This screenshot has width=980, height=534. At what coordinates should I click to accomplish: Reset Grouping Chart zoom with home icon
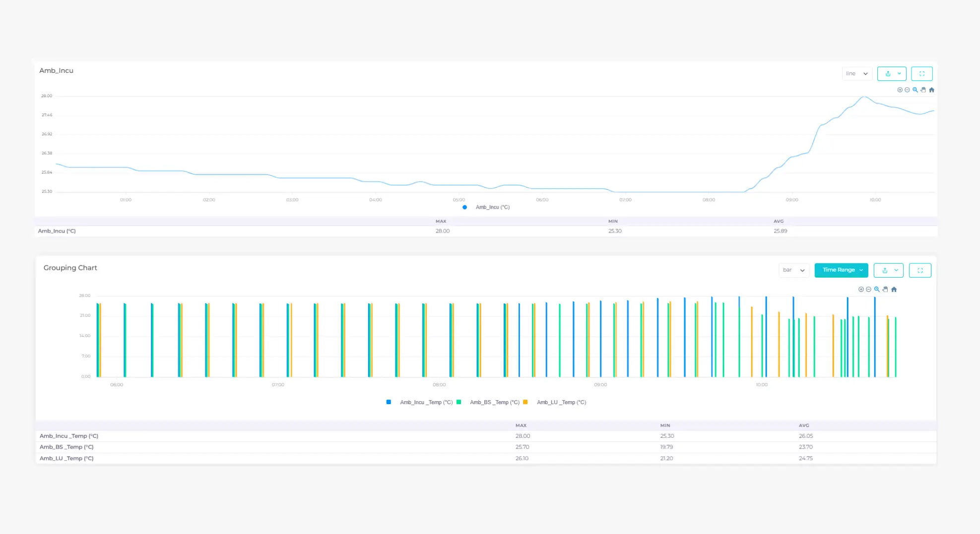coord(894,290)
